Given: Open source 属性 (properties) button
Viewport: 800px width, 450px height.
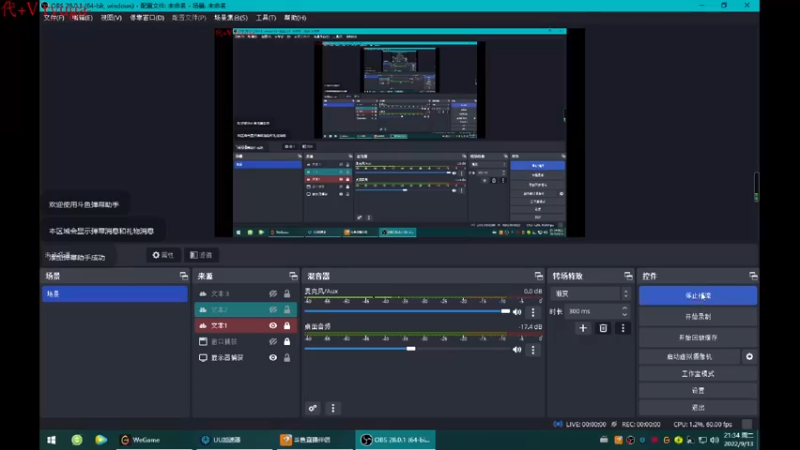Looking at the screenshot, I should tap(163, 255).
